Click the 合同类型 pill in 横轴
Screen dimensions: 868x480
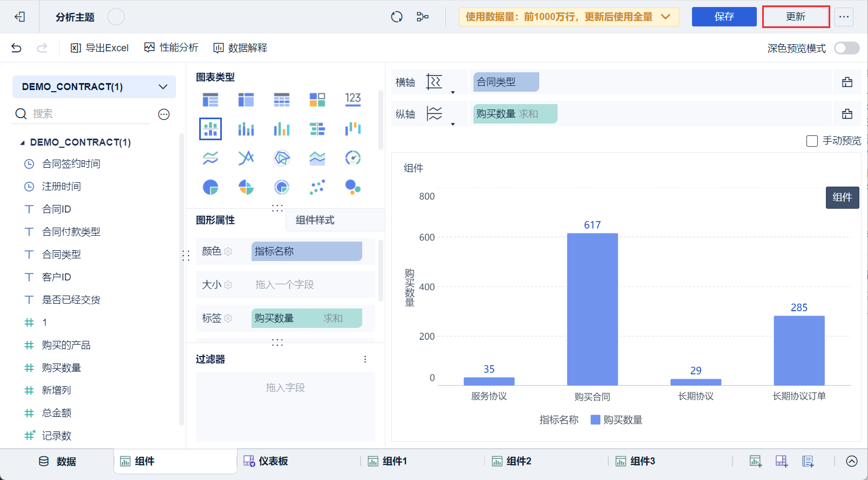pos(506,82)
